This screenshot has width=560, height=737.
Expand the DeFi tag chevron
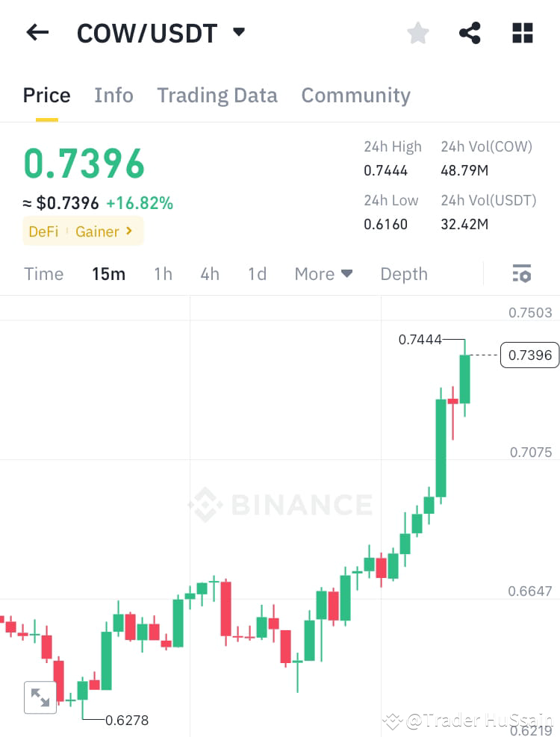[x=128, y=231]
